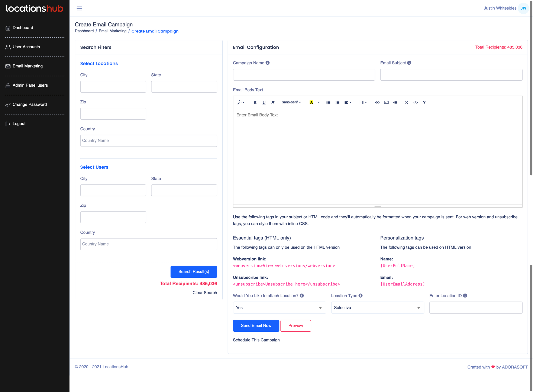Open editor help with question mark
This screenshot has height=392, width=533.
tap(424, 103)
